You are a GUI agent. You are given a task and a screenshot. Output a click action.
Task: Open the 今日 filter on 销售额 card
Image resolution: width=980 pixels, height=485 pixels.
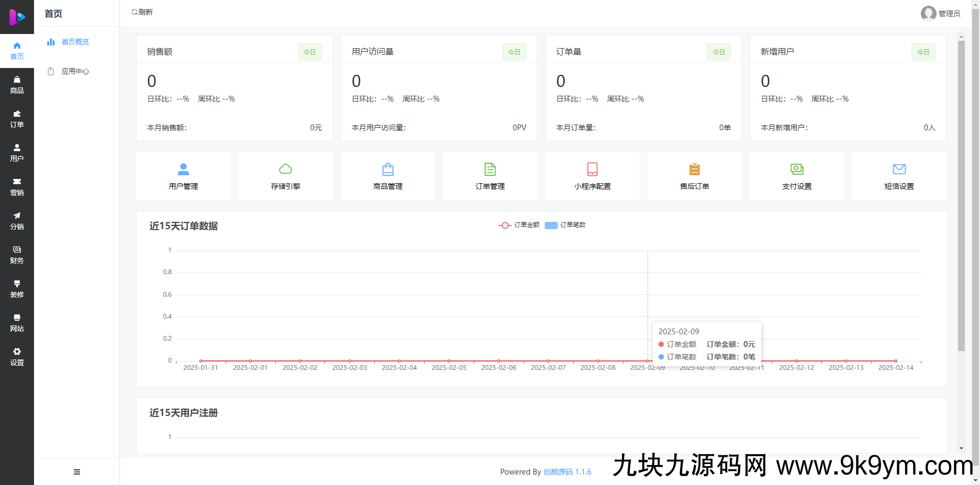click(x=309, y=51)
